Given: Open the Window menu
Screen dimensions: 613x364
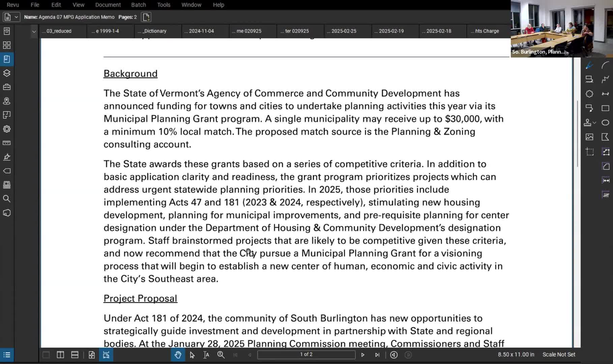Looking at the screenshot, I should [x=191, y=5].
